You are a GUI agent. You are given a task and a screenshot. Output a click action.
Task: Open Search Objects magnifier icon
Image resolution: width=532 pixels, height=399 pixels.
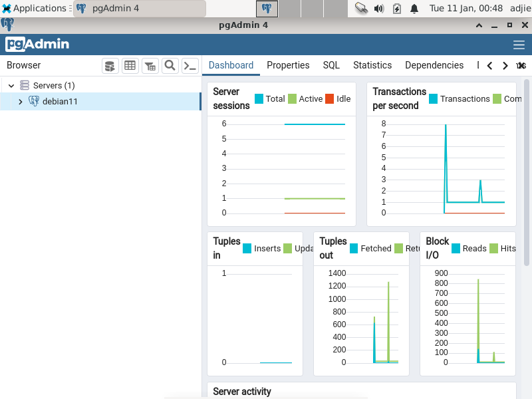170,65
